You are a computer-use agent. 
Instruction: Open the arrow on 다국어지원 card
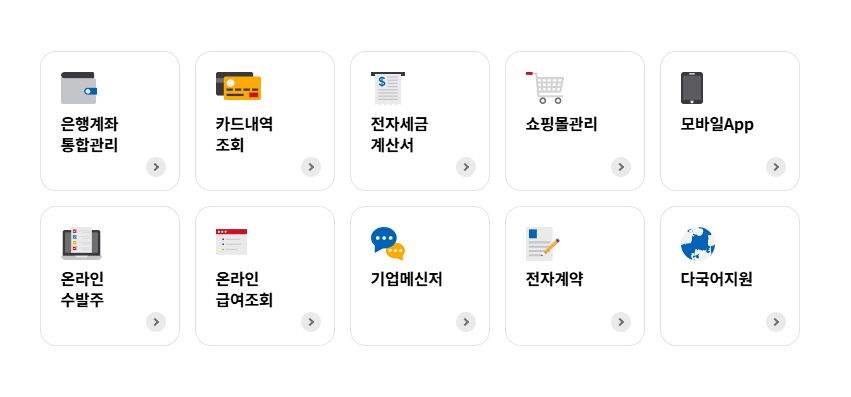point(776,322)
